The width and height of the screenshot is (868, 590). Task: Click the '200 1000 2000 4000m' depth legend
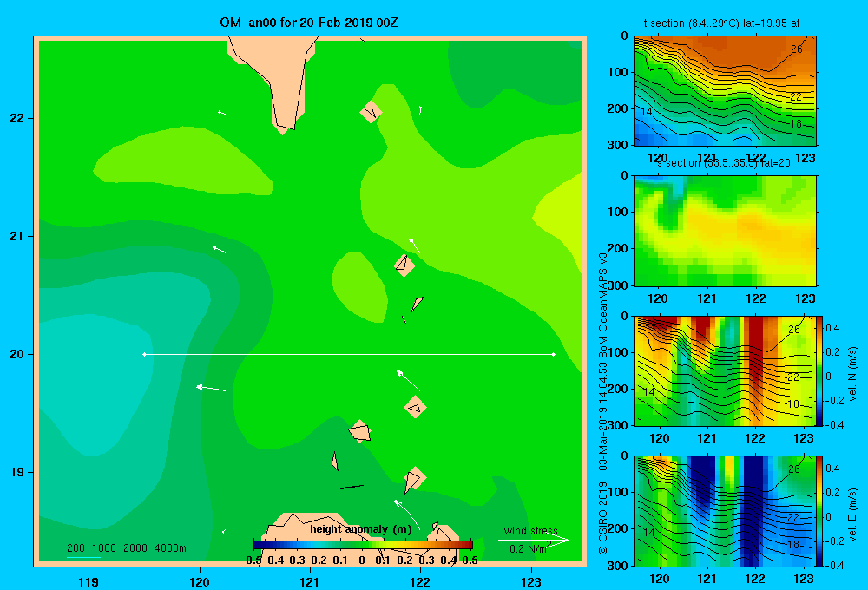click(126, 548)
